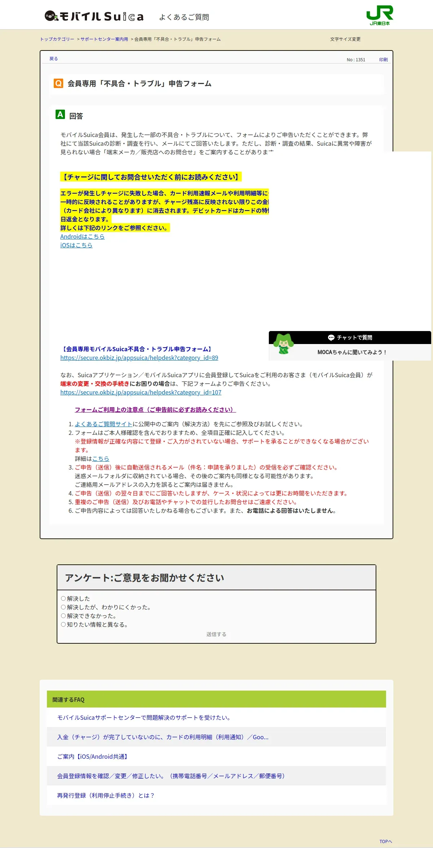
Task: Open FAQ モバイルSuicaサポートセンターで問題解決
Action: 144,718
